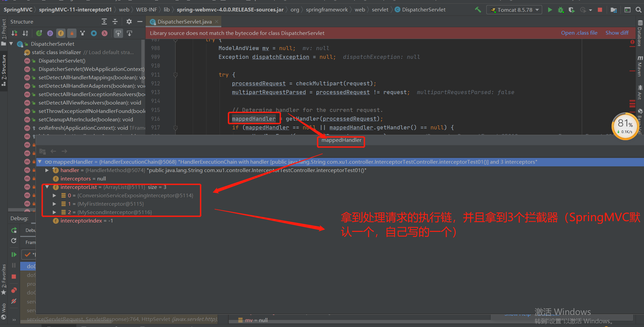Toggle show non-public members filter
Viewport: 644px width, 327px height.
coord(72,33)
